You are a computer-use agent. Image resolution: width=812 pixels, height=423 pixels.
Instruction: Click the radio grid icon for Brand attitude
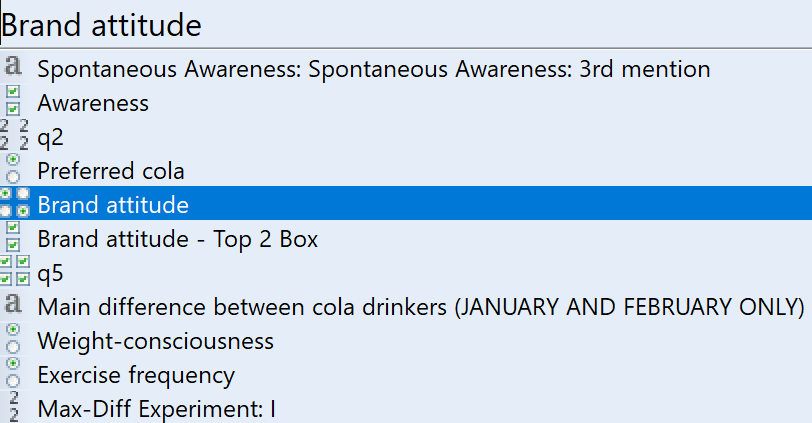(14, 202)
